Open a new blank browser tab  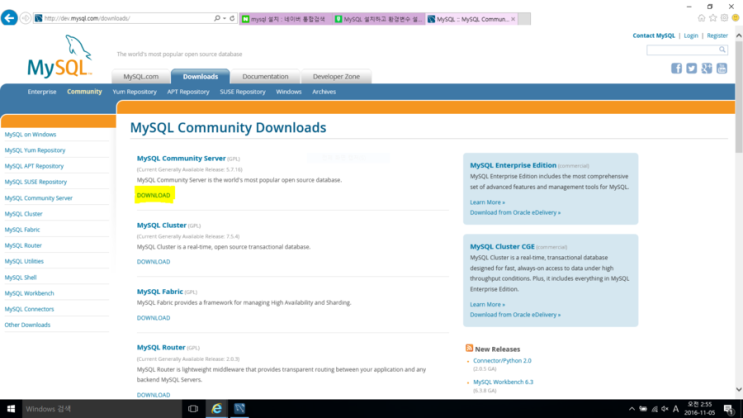point(524,19)
